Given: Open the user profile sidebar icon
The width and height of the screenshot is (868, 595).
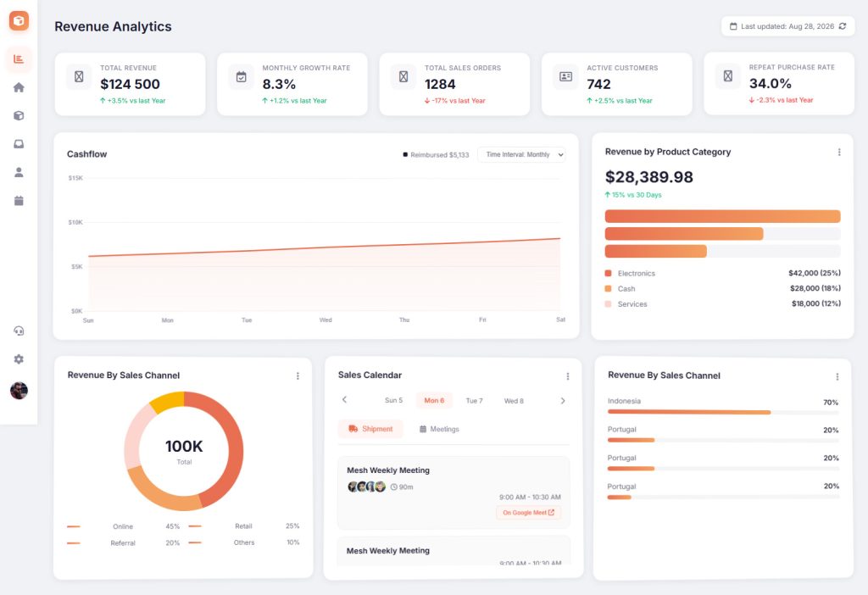Looking at the screenshot, I should (x=19, y=172).
